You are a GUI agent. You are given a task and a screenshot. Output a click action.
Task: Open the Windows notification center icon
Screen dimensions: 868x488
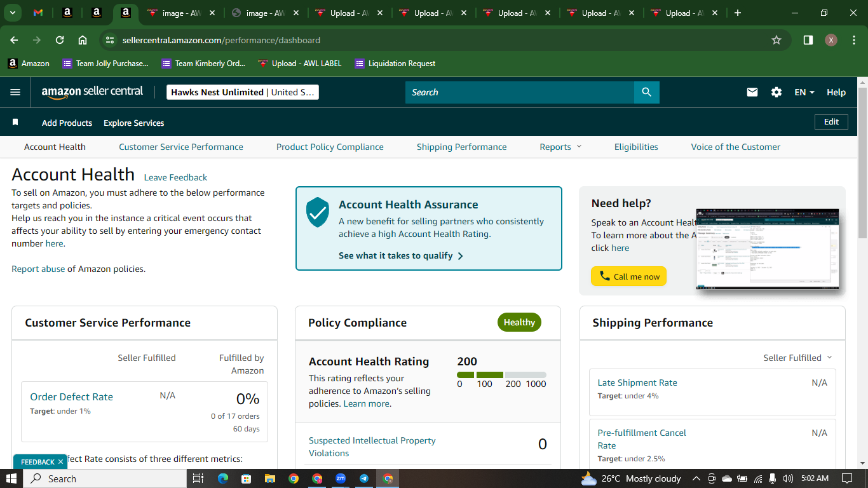click(x=847, y=478)
